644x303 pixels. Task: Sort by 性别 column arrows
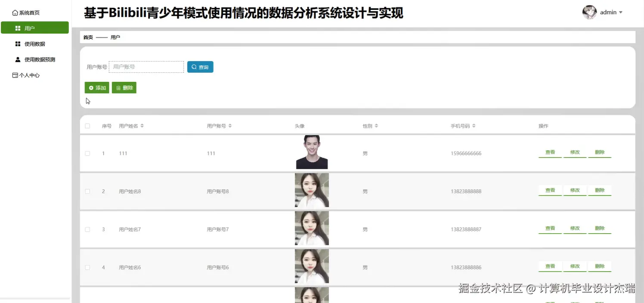pyautogui.click(x=376, y=126)
